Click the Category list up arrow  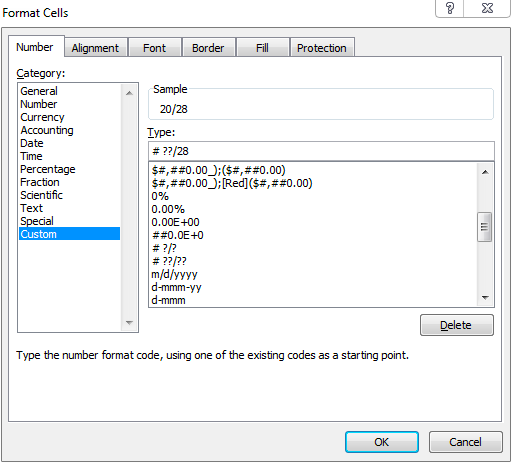tap(129, 93)
